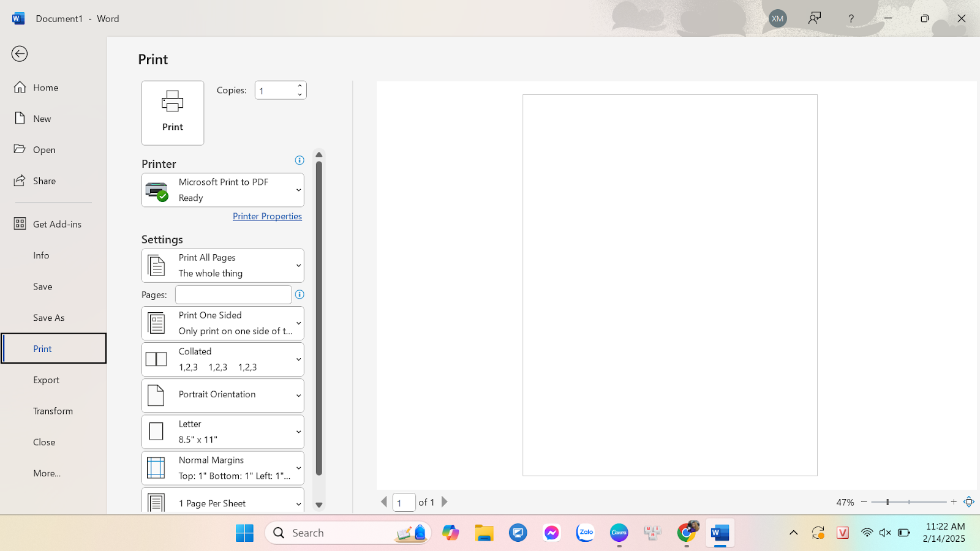This screenshot has height=551, width=980.
Task: Expand the Print All Pages dropdown
Action: 223,266
